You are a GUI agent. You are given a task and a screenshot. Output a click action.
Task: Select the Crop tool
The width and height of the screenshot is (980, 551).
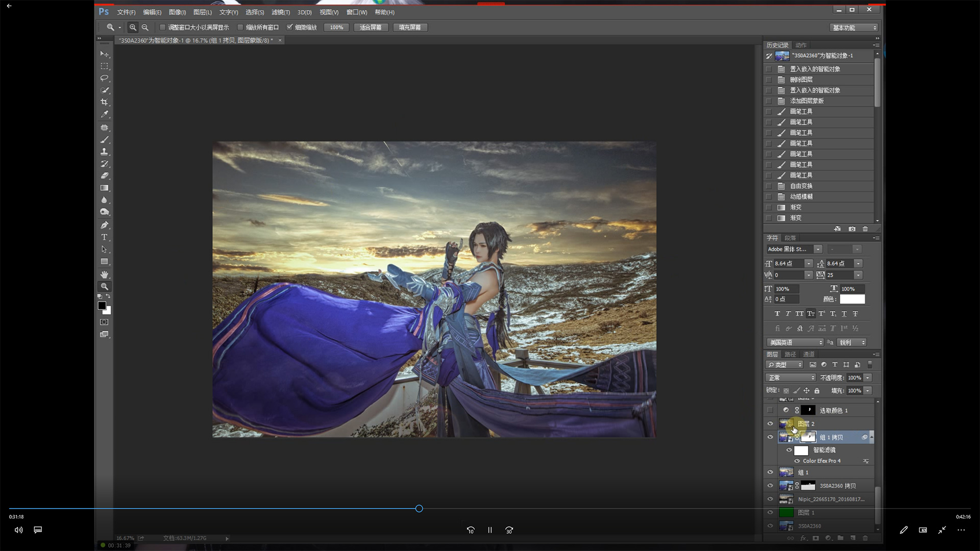(104, 103)
